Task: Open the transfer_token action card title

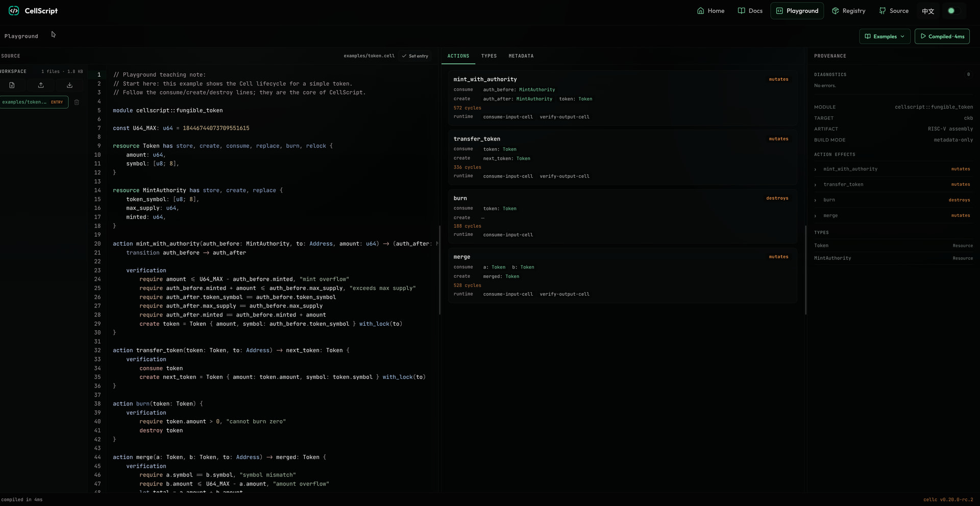Action: [x=477, y=139]
